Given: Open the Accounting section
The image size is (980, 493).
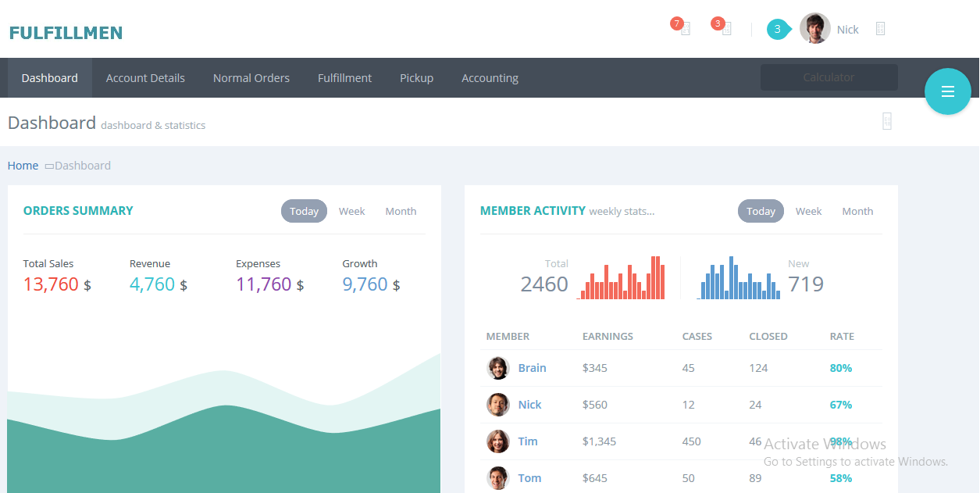Looking at the screenshot, I should click(490, 77).
